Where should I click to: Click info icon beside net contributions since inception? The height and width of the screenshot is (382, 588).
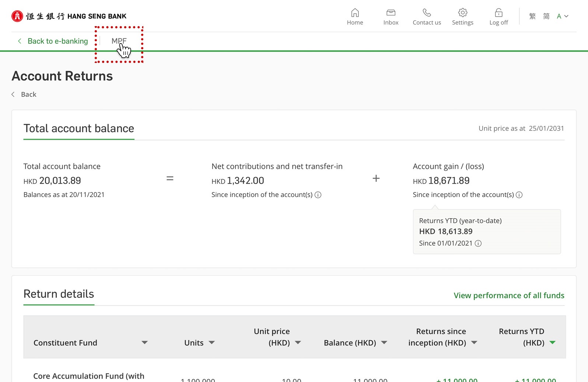[x=318, y=195]
